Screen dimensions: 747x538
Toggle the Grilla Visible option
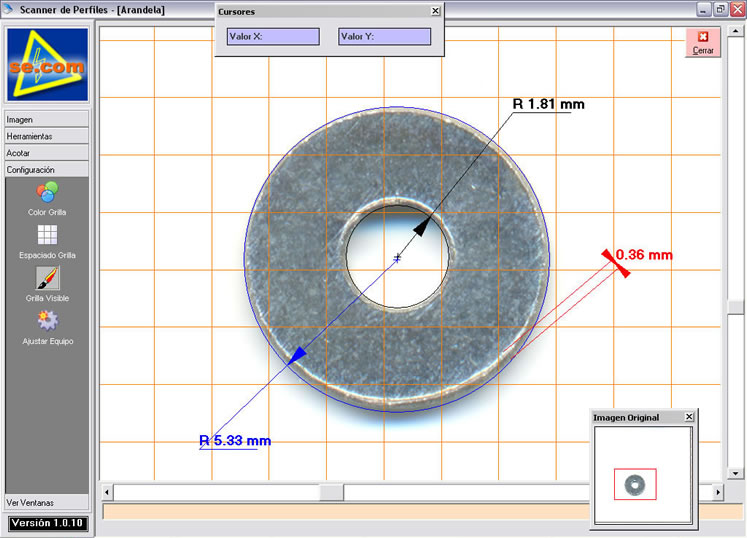click(47, 278)
